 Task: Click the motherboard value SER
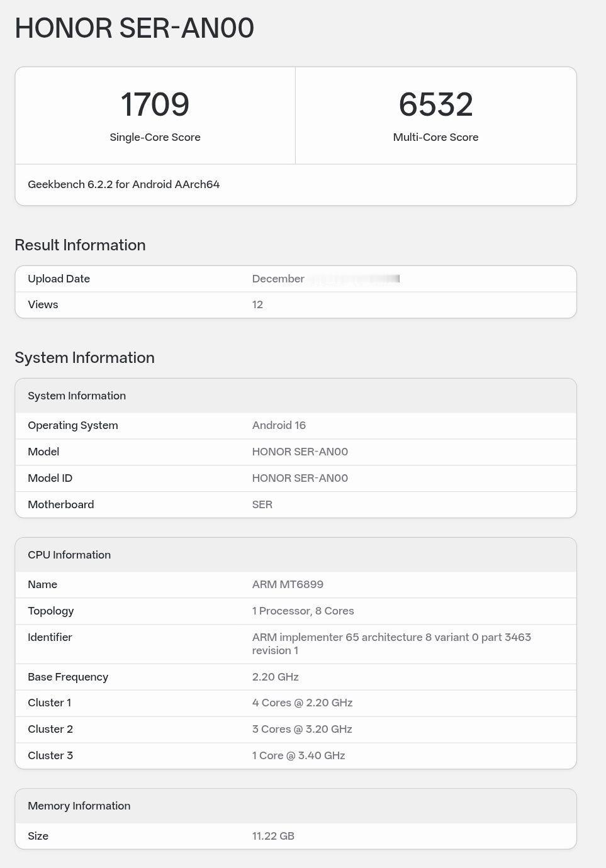[262, 504]
